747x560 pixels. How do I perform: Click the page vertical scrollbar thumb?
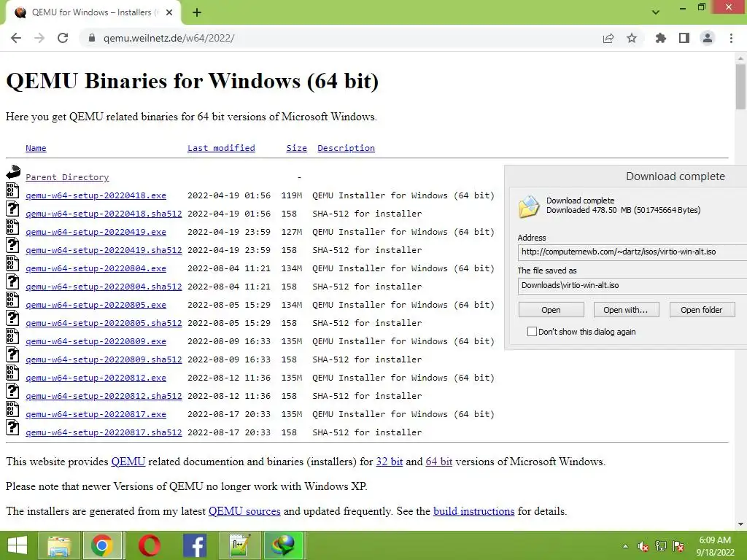coord(740,87)
